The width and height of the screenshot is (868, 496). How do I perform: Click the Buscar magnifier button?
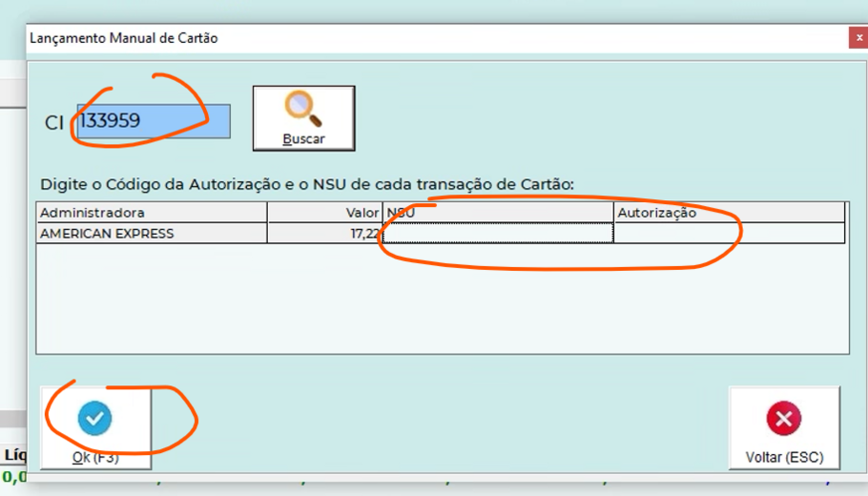click(304, 118)
